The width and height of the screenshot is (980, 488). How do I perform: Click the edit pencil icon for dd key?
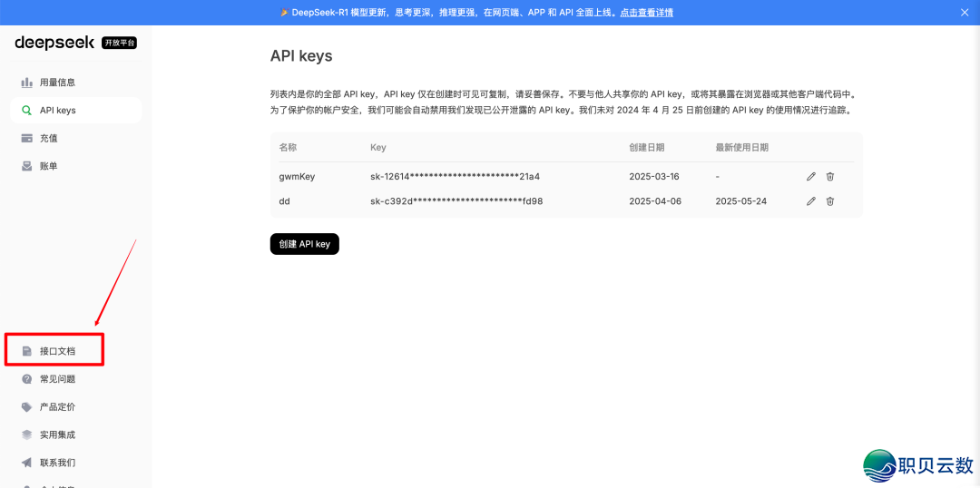point(811,201)
